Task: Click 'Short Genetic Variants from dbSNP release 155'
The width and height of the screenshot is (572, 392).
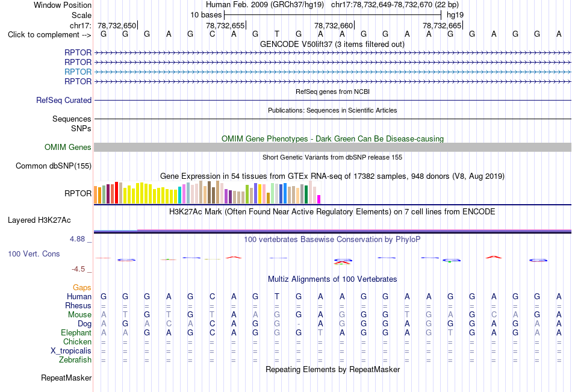Action: (332, 157)
